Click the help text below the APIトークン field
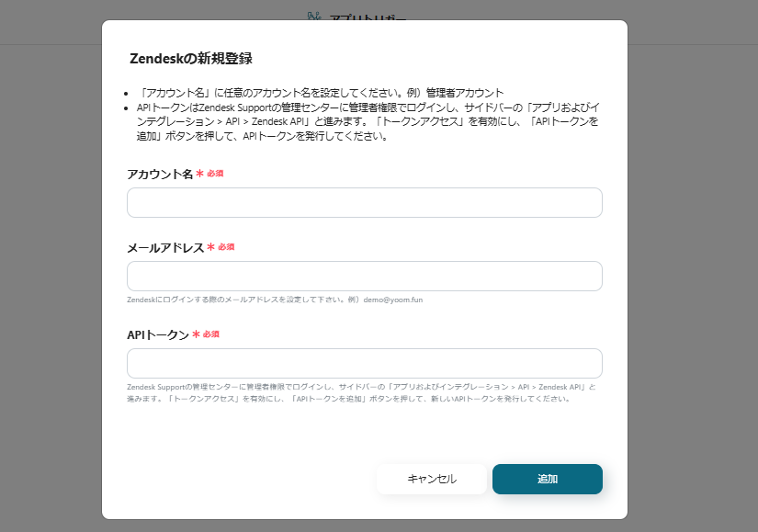 pos(361,392)
